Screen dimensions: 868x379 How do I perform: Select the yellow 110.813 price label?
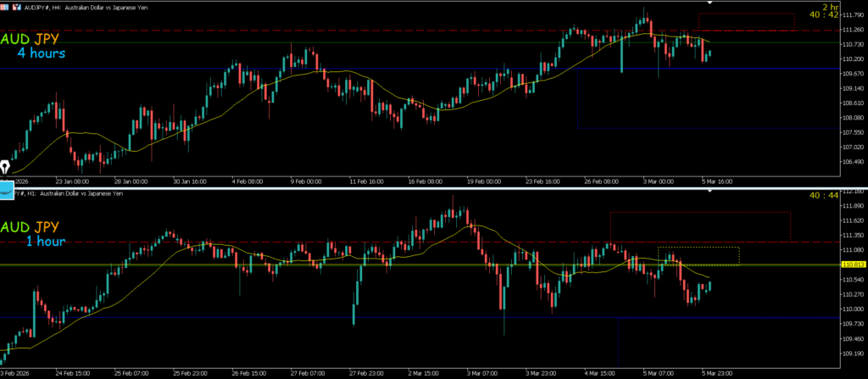[x=852, y=265]
